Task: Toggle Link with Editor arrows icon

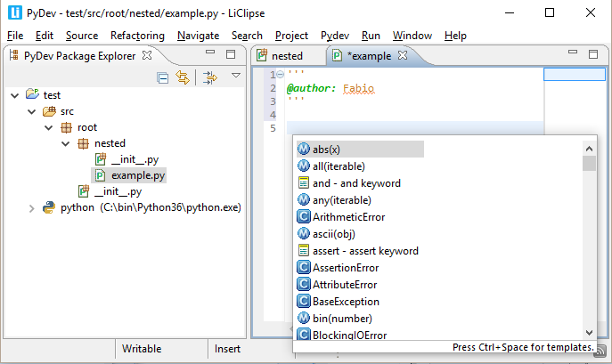Action: 183,77
